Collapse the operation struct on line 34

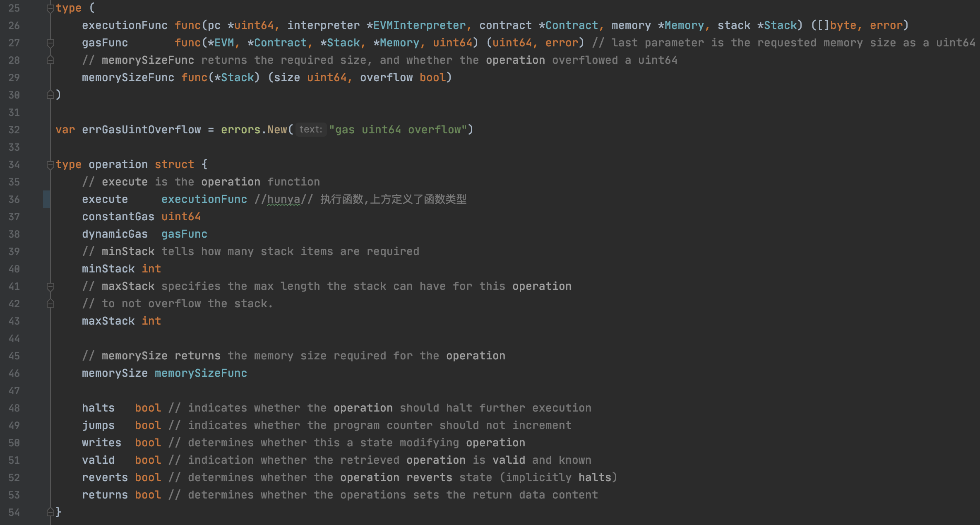click(x=50, y=165)
